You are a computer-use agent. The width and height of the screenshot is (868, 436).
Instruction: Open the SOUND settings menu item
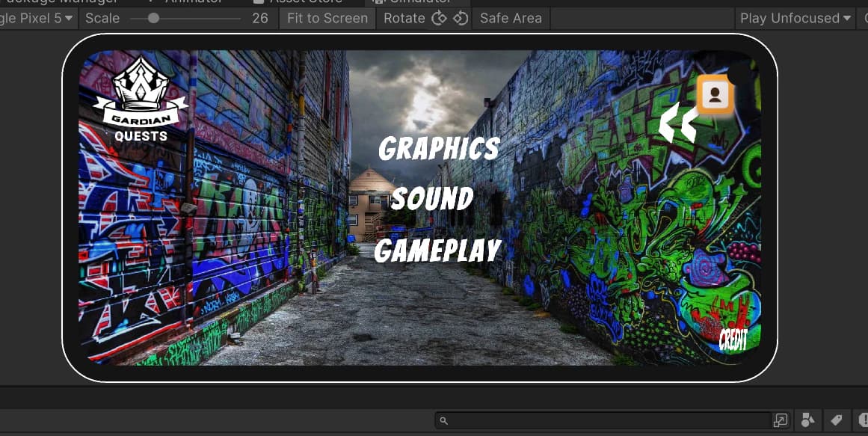pyautogui.click(x=432, y=199)
